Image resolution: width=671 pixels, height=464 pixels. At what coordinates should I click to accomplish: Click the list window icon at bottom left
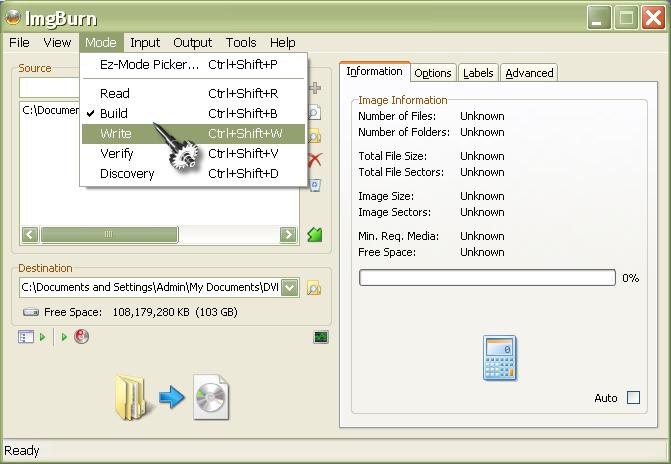tap(25, 337)
